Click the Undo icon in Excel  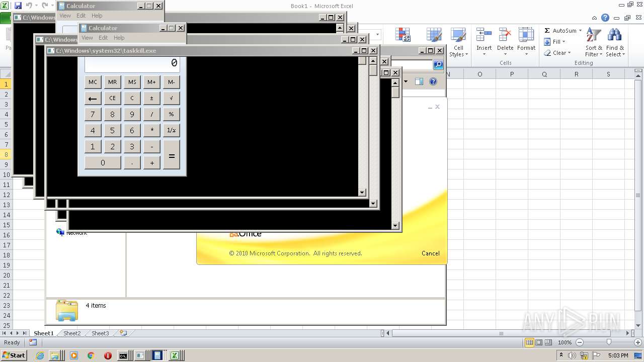tap(29, 6)
